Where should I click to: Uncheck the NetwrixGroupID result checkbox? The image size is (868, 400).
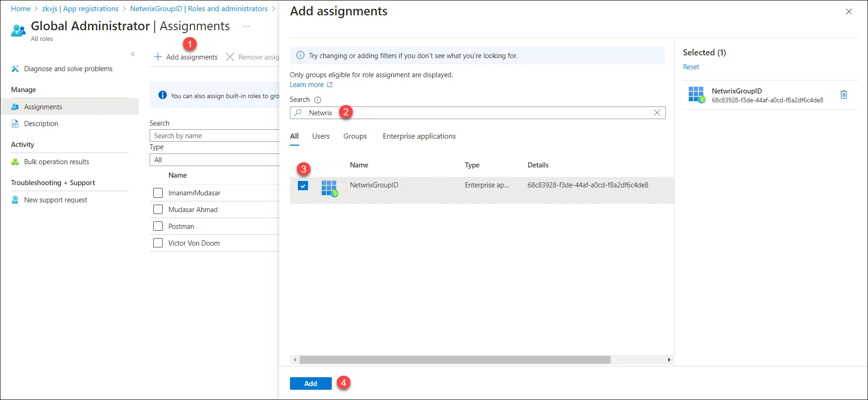(x=303, y=186)
